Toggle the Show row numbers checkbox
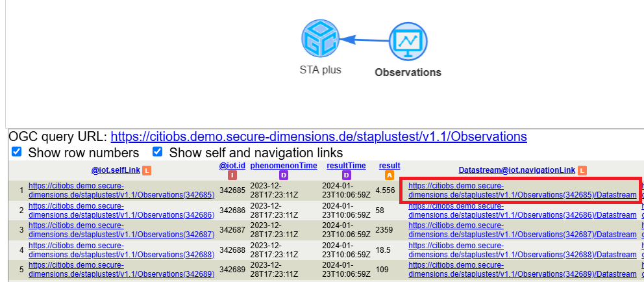Image resolution: width=644 pixels, height=282 pixels. [17, 152]
